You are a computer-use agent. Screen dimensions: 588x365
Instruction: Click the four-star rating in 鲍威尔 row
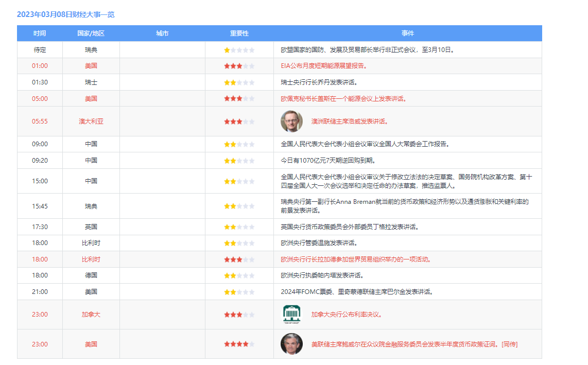(239, 344)
